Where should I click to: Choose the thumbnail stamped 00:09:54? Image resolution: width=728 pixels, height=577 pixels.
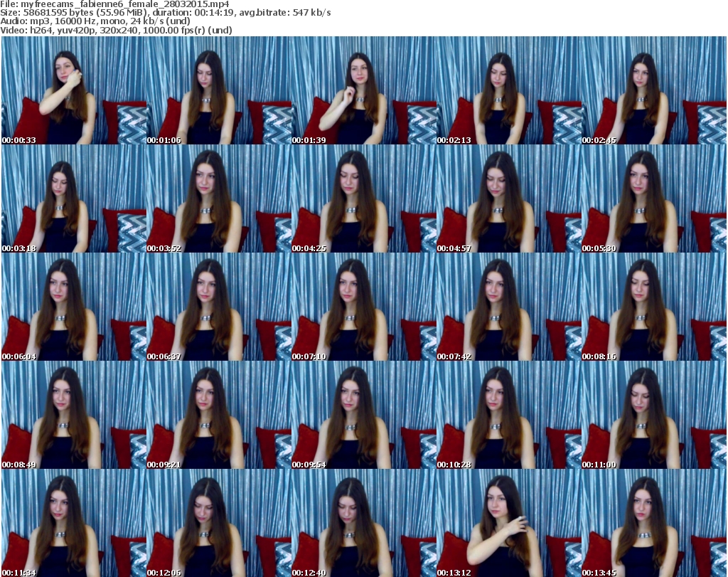364,415
